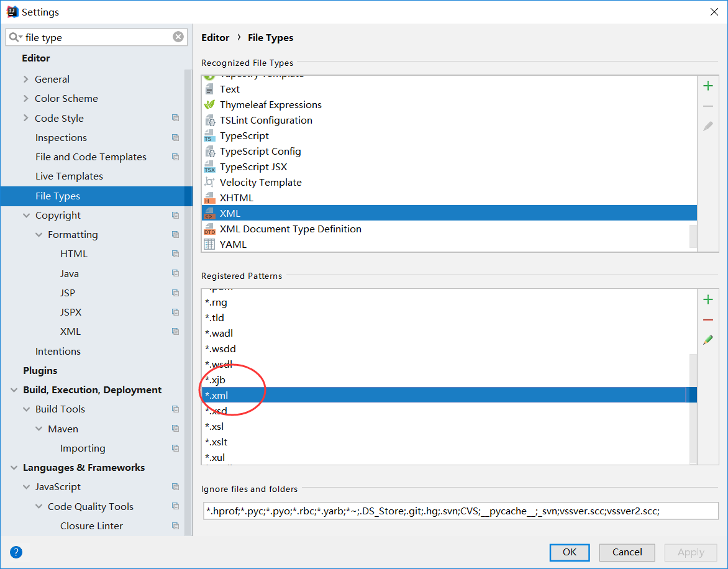The image size is (728, 569).
Task: Click the DTD file type icon
Action: pos(209,229)
